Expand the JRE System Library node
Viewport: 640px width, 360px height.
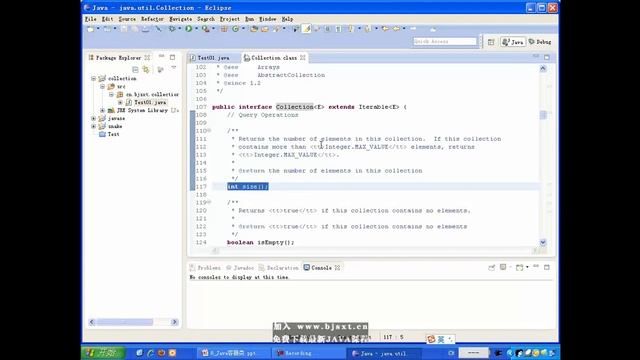pyautogui.click(x=102, y=110)
